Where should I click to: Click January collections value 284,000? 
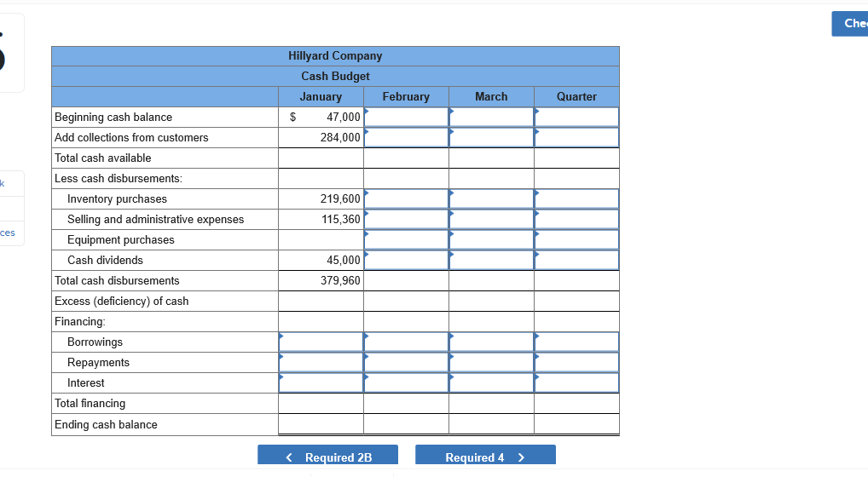pyautogui.click(x=340, y=138)
